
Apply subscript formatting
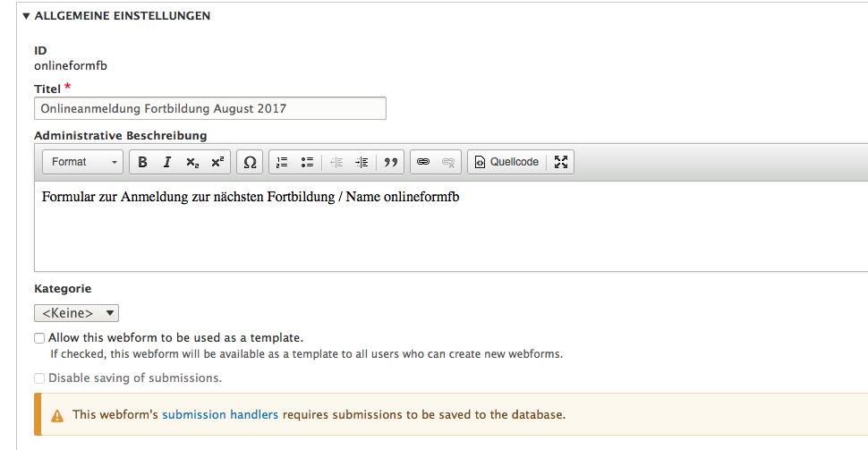(192, 162)
